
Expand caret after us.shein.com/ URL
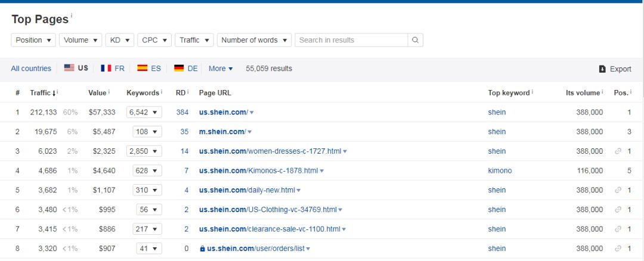[252, 113]
